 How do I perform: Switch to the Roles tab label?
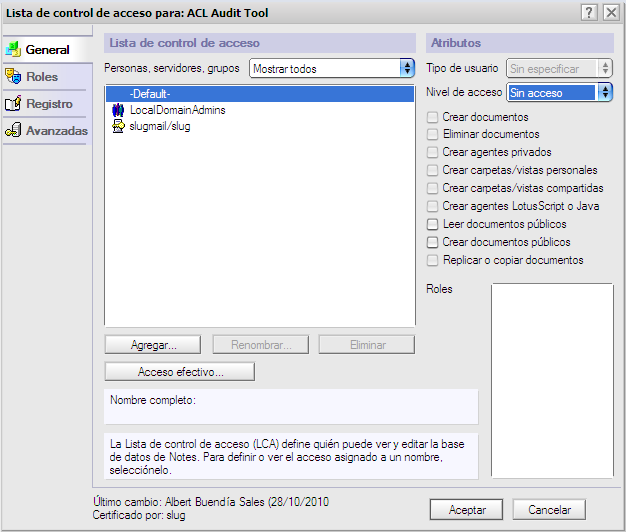[42, 77]
